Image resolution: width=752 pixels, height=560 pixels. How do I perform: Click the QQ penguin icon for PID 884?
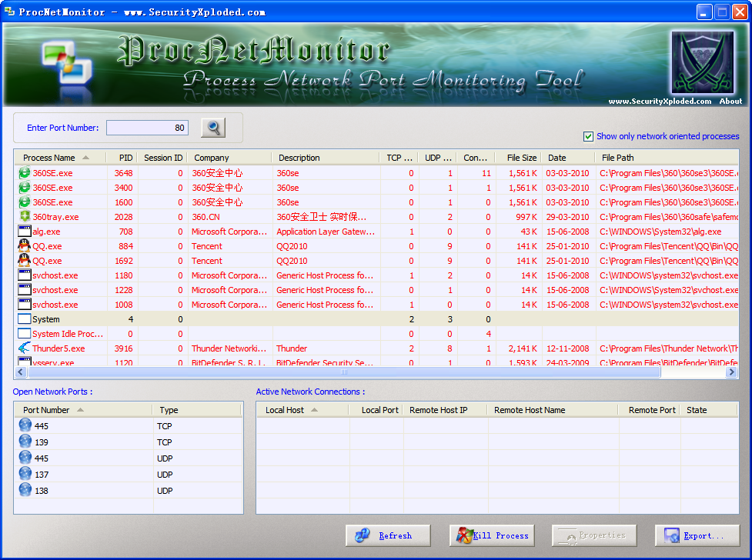pyautogui.click(x=25, y=246)
